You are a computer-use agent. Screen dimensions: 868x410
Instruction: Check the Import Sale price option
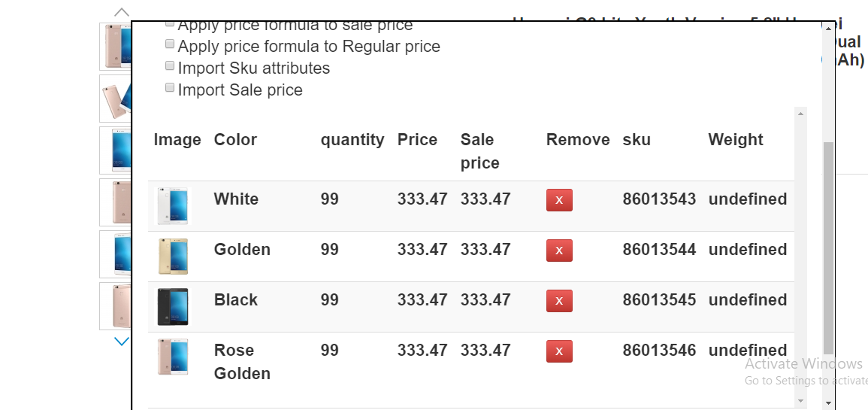[170, 88]
